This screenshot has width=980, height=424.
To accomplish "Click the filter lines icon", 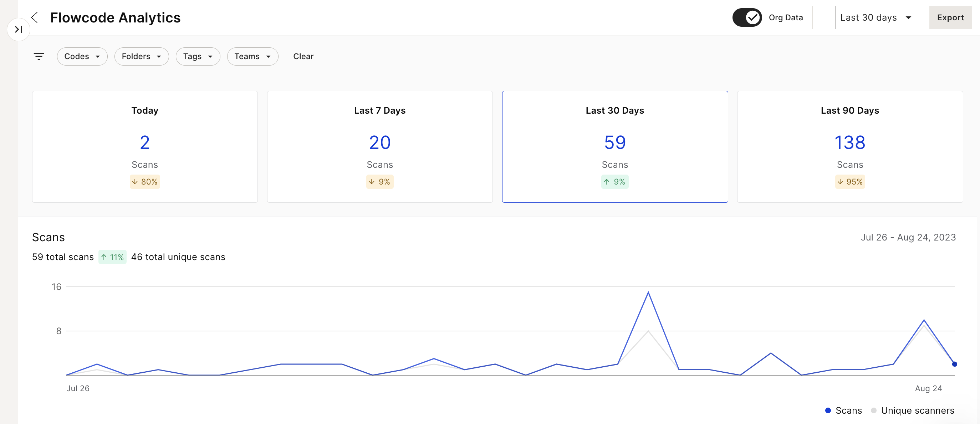I will click(x=39, y=57).
